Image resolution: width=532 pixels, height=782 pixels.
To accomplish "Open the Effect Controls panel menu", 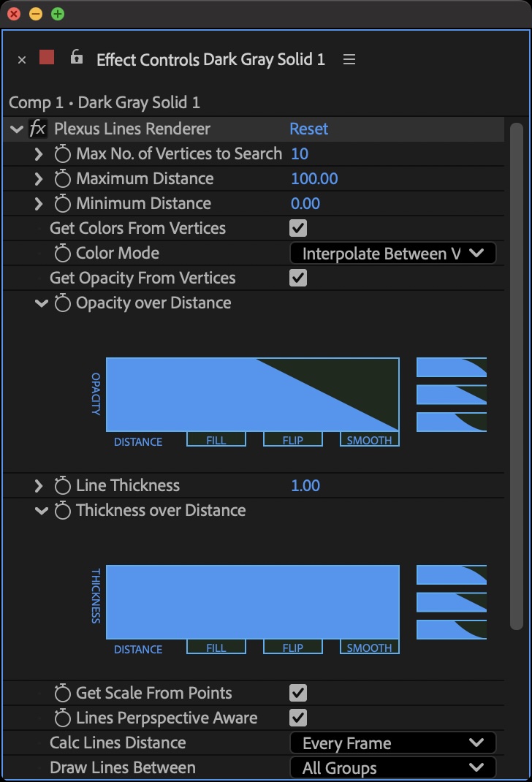I will (349, 59).
